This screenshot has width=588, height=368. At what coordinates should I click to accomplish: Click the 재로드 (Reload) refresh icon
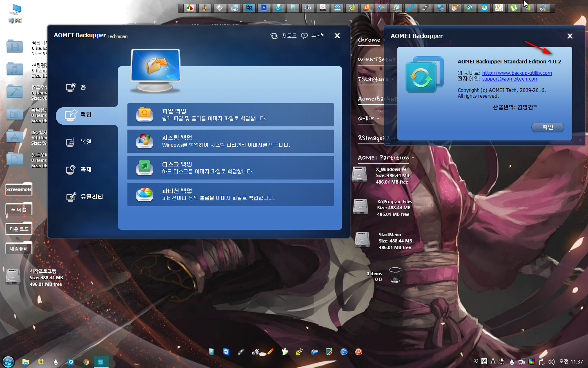(274, 36)
